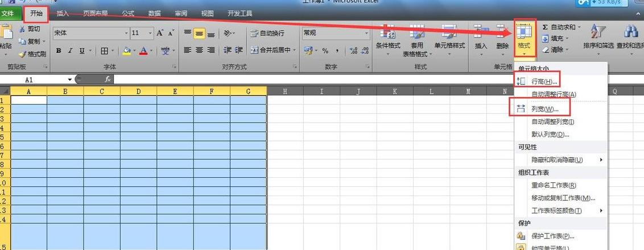Open the Name Box dropdown arrow
Screen dimensions: 644x250
[70, 80]
